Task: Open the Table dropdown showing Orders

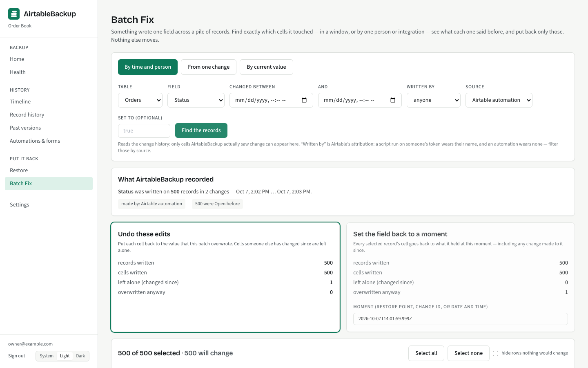Action: click(140, 100)
